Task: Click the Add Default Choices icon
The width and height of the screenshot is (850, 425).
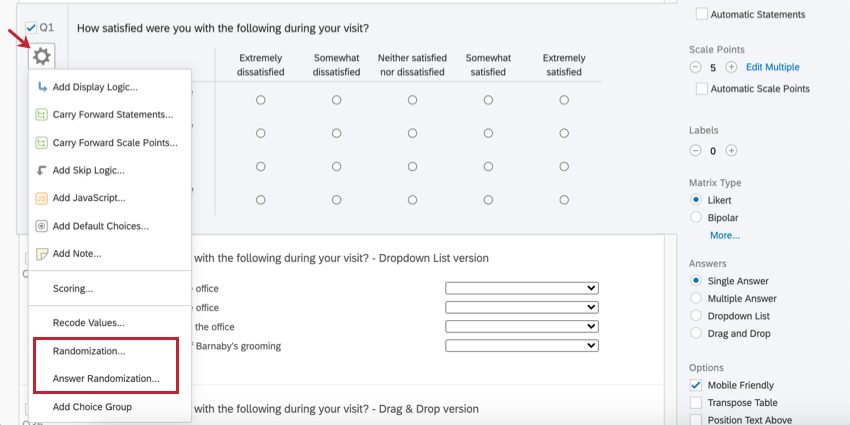Action: [x=42, y=226]
